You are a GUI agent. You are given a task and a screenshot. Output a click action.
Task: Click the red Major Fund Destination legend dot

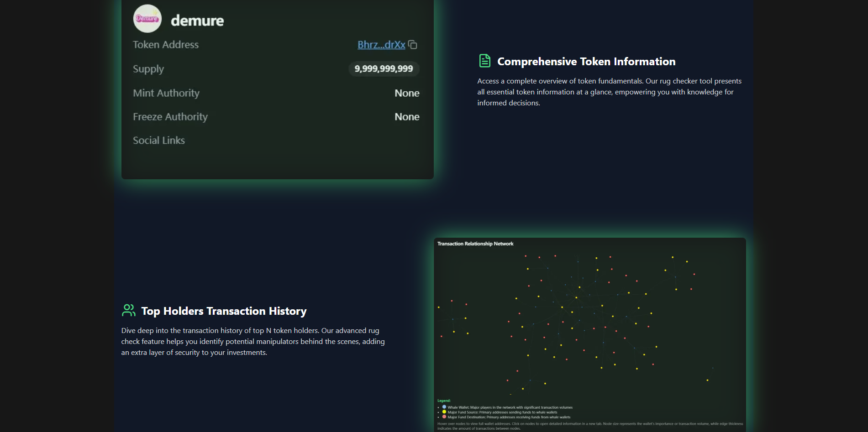tap(444, 417)
